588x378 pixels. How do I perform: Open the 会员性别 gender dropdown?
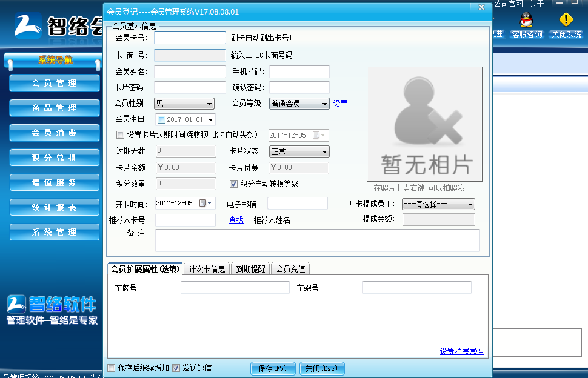(209, 104)
